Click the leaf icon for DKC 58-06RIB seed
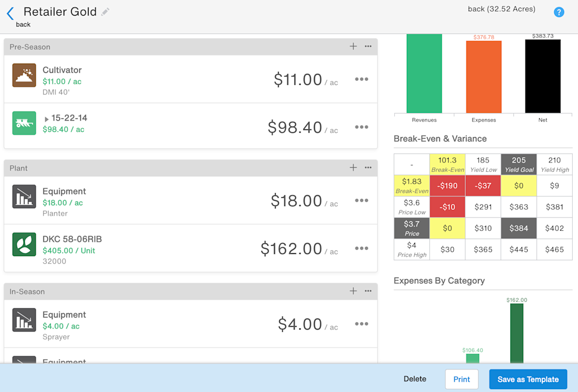This screenshot has height=392, width=578. (x=24, y=244)
